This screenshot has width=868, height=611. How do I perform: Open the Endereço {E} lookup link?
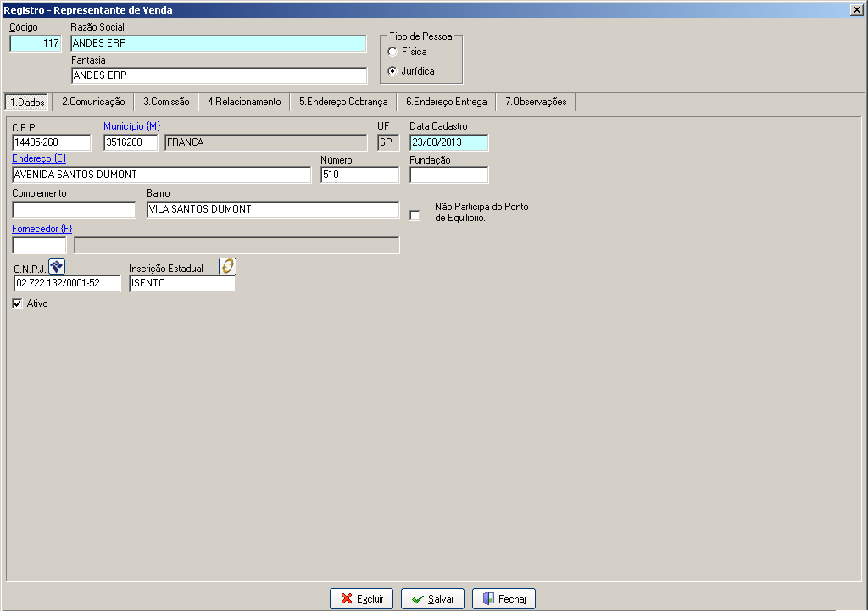[39, 158]
